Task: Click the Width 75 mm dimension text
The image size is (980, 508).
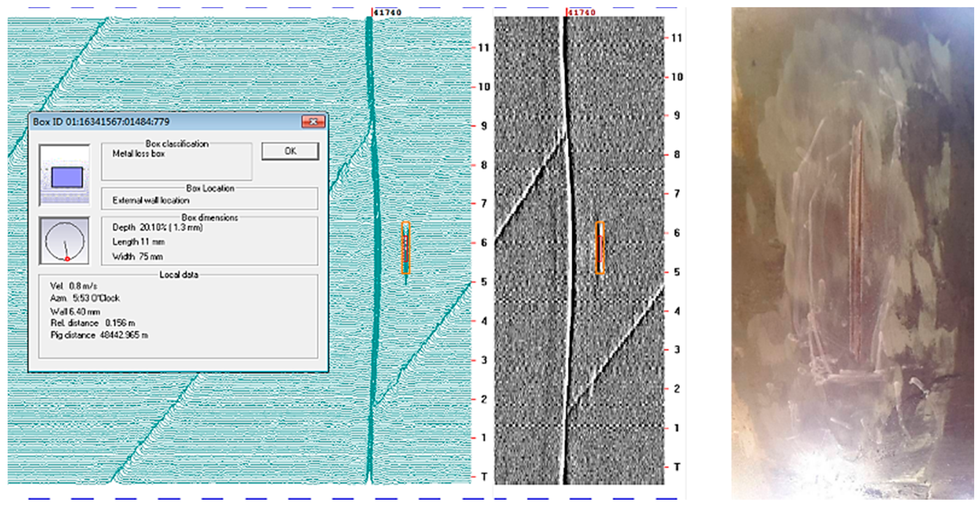Action: (x=137, y=257)
